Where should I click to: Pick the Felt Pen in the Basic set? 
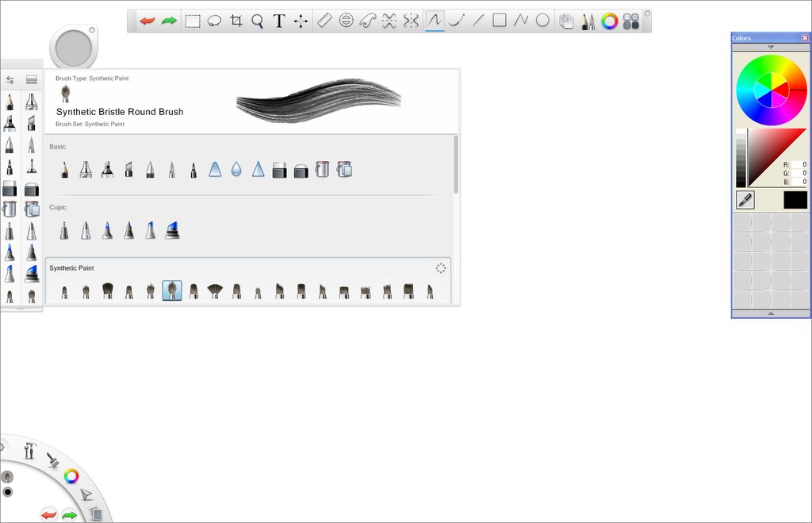(193, 170)
